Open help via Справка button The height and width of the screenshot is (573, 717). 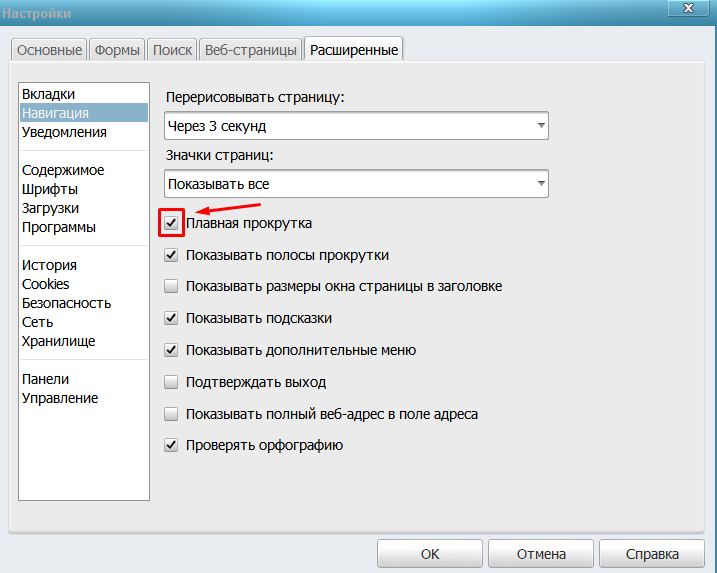651,553
